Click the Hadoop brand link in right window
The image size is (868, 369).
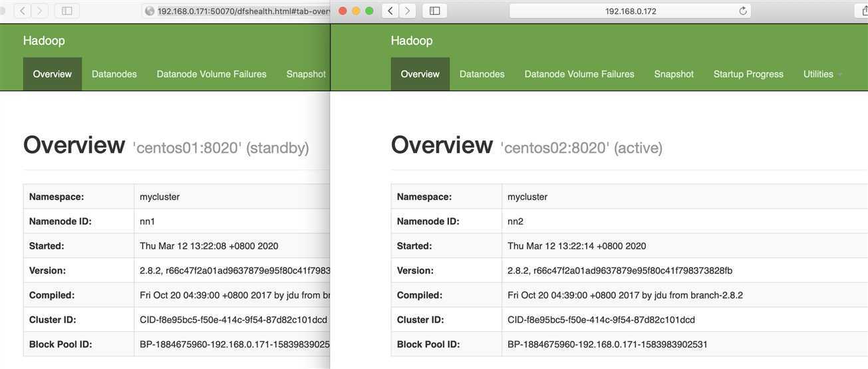point(412,41)
